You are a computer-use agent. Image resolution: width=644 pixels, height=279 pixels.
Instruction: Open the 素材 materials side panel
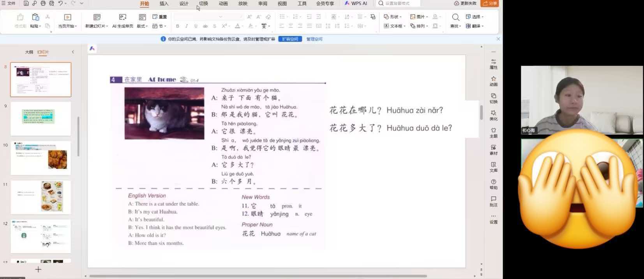click(x=494, y=150)
